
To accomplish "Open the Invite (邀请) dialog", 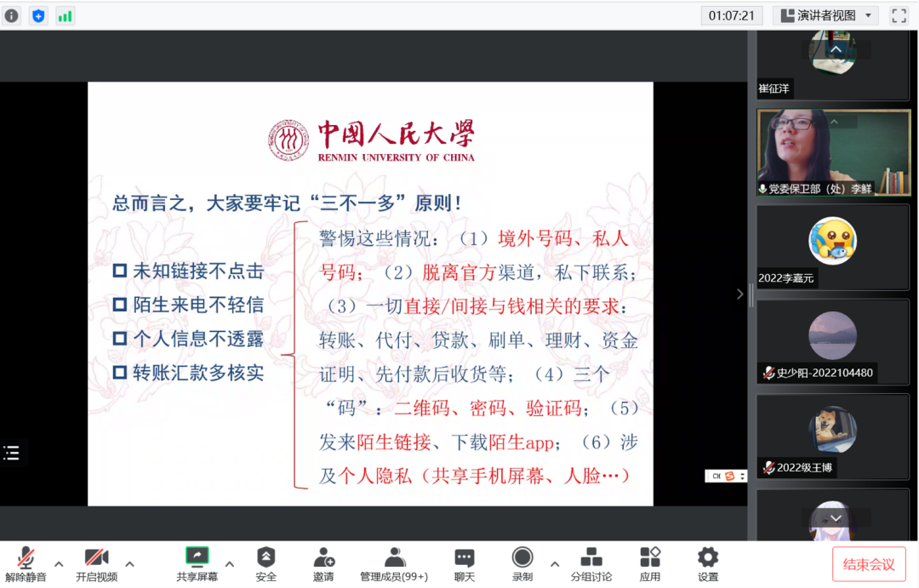I will tap(323, 564).
